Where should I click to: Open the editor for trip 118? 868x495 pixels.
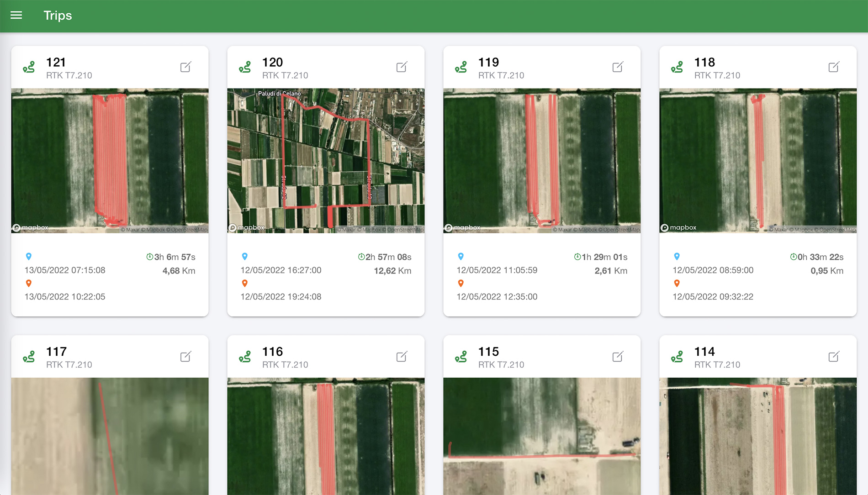click(x=834, y=67)
